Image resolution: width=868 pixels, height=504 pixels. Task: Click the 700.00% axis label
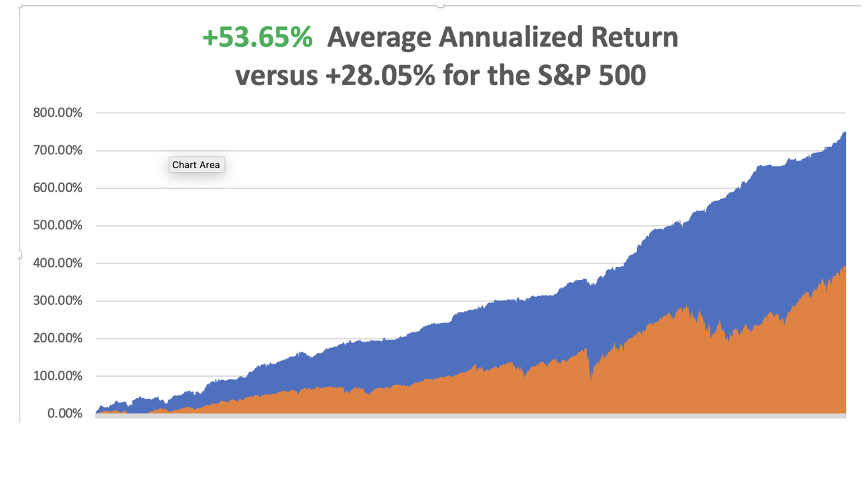click(58, 150)
